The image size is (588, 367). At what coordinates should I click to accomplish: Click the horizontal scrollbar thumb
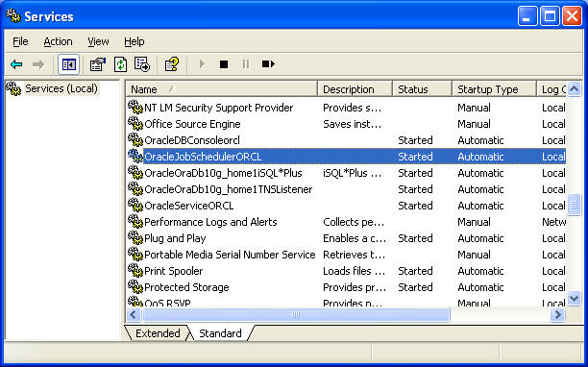click(x=296, y=314)
